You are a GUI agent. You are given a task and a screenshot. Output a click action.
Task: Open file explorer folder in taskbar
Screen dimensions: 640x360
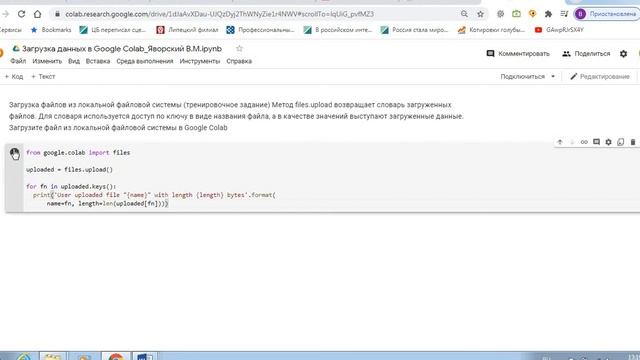pyautogui.click(x=52, y=356)
